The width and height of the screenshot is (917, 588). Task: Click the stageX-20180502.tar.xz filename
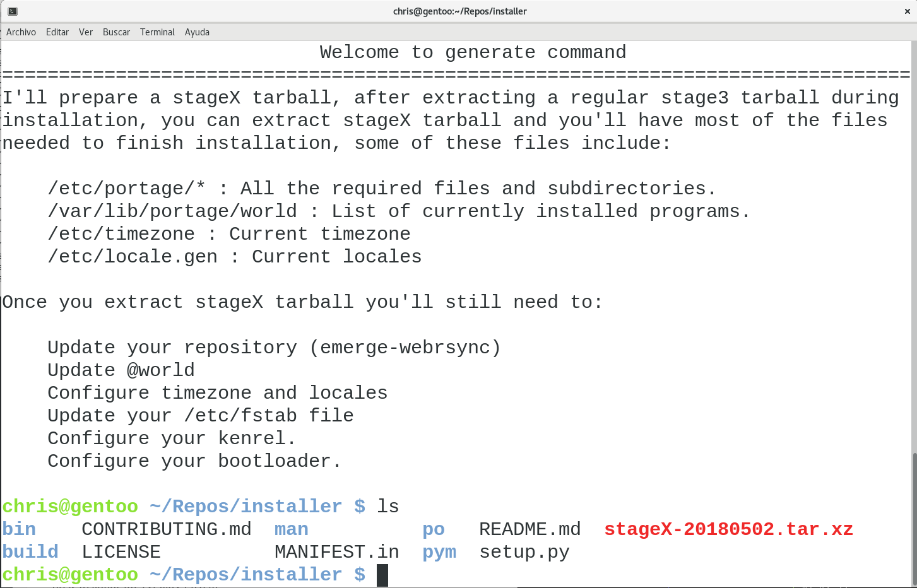(x=728, y=529)
